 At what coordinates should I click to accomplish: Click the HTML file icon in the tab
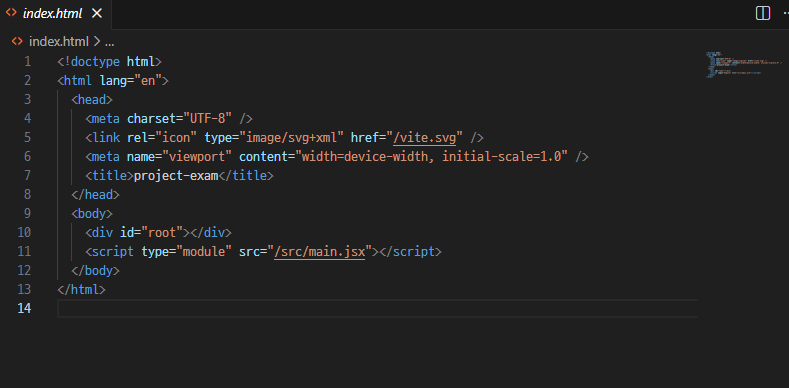pos(11,13)
